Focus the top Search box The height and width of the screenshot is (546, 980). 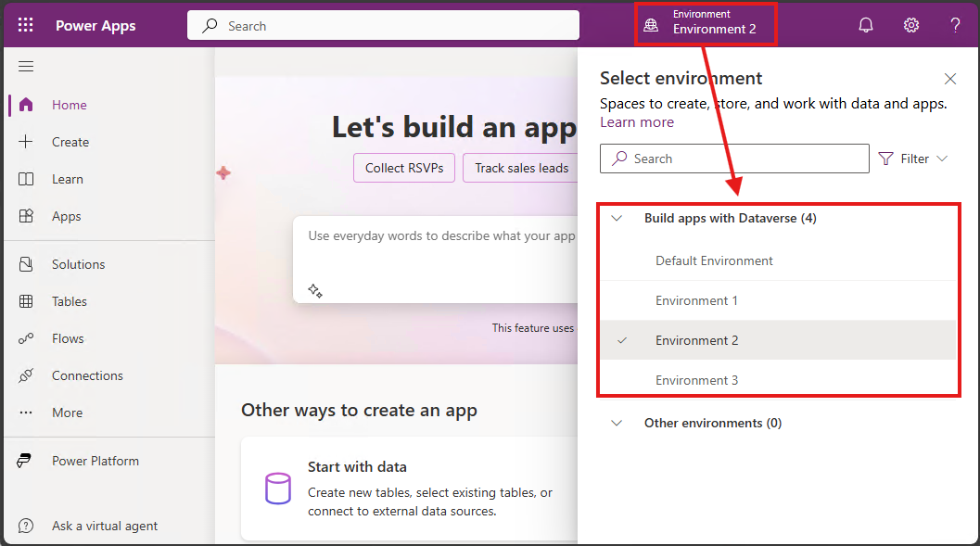point(383,26)
